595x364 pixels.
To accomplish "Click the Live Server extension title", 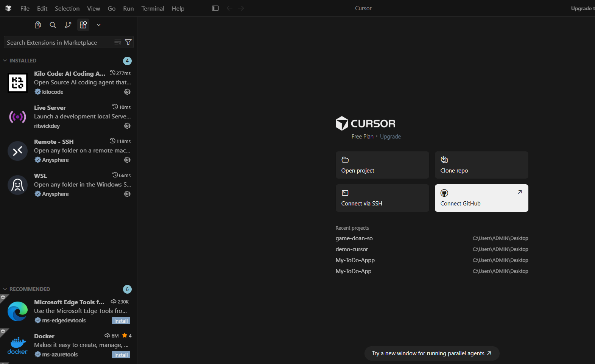I will 50,107.
